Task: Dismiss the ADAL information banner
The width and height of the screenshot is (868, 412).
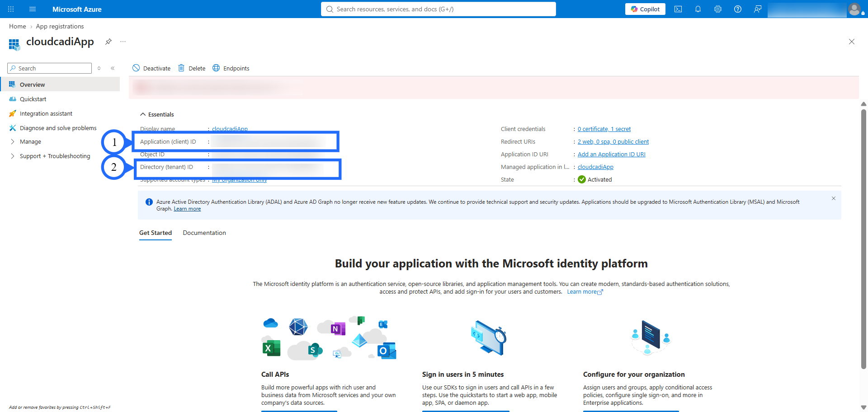Action: (x=834, y=198)
